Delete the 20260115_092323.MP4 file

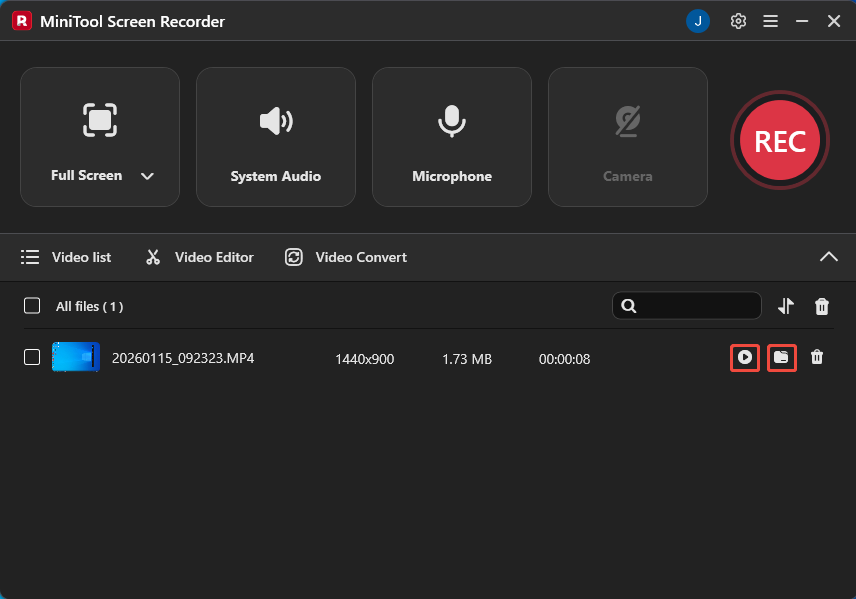coord(818,357)
